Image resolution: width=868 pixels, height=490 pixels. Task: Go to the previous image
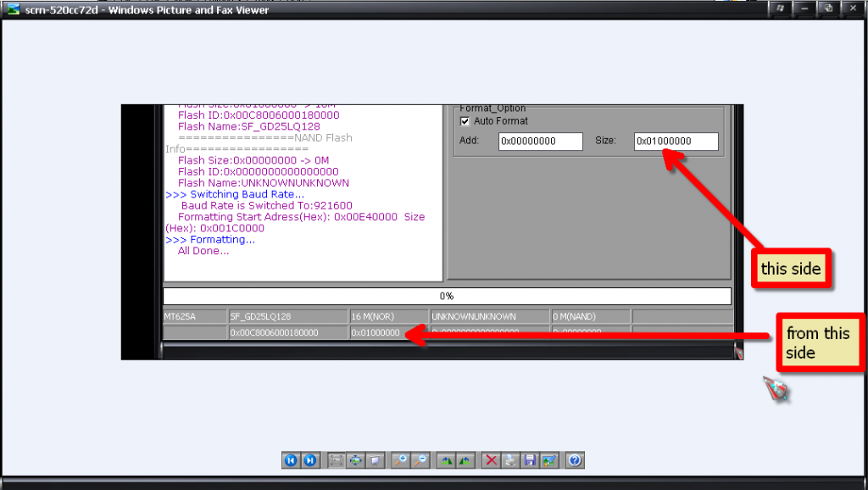(291, 460)
